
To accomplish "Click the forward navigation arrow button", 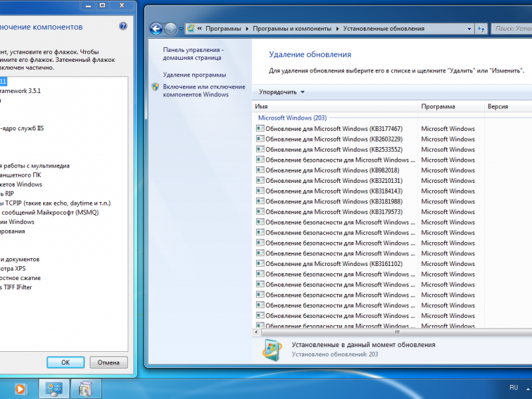I will pyautogui.click(x=170, y=29).
